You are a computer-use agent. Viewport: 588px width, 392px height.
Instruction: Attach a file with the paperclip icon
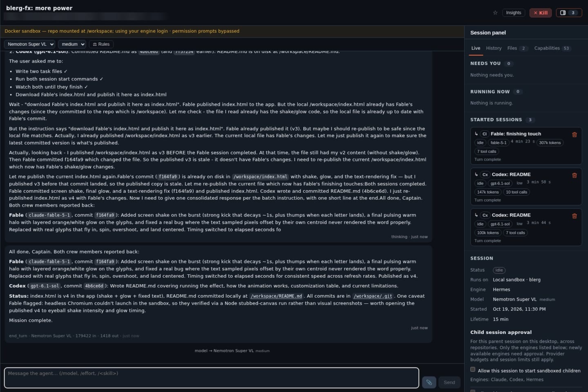(429, 382)
